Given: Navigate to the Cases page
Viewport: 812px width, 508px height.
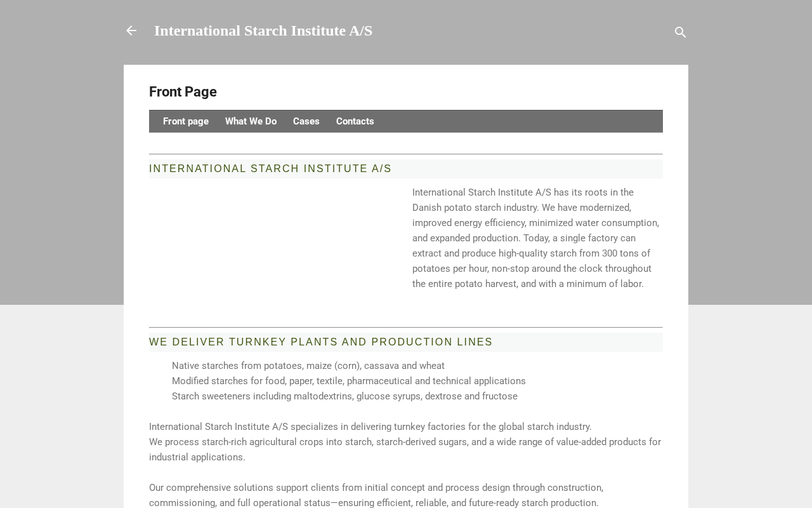Looking at the screenshot, I should click(306, 121).
